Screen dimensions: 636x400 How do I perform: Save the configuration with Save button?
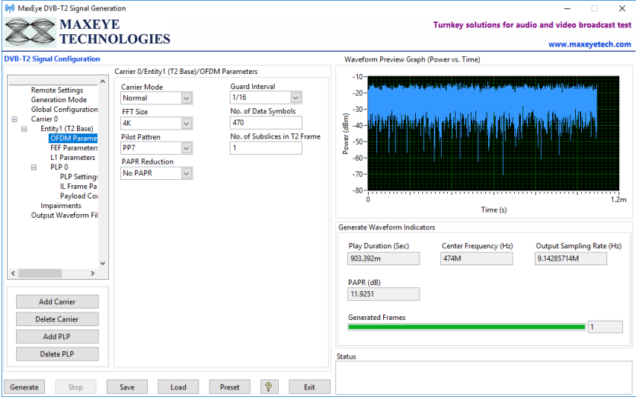tap(127, 387)
